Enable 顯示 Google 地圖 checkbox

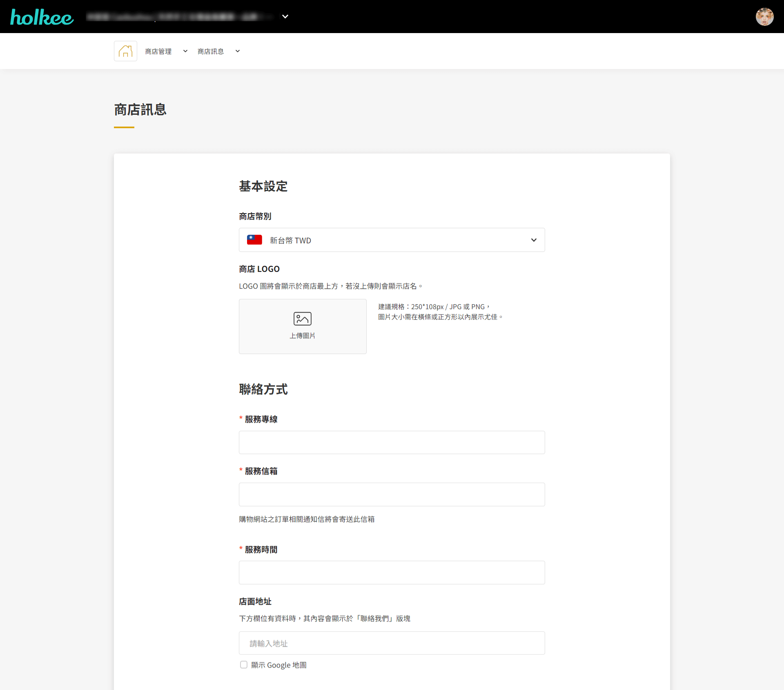tap(244, 665)
